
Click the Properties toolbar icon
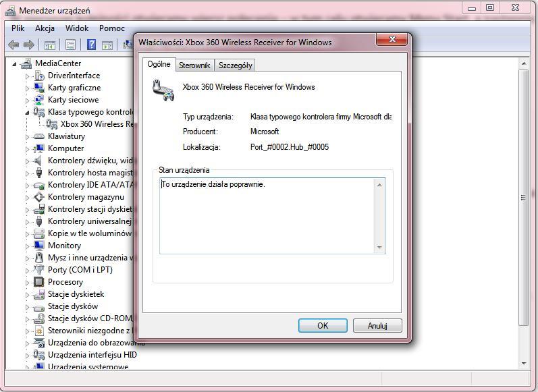point(70,45)
